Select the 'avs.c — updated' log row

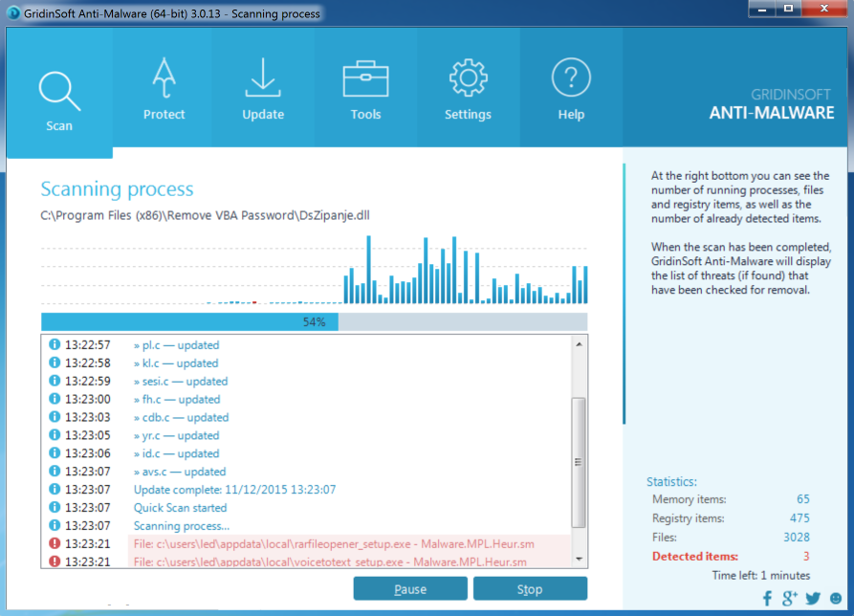tap(307, 472)
